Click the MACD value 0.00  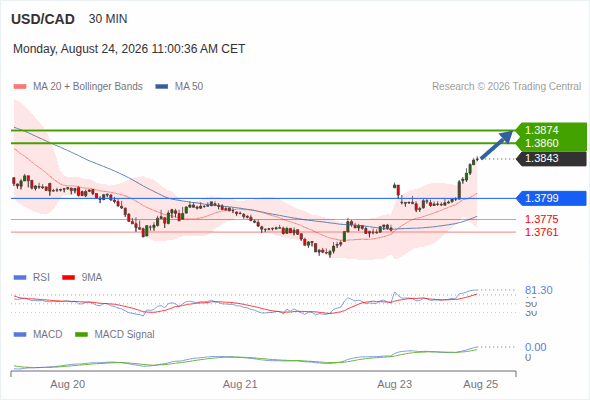[535, 347]
